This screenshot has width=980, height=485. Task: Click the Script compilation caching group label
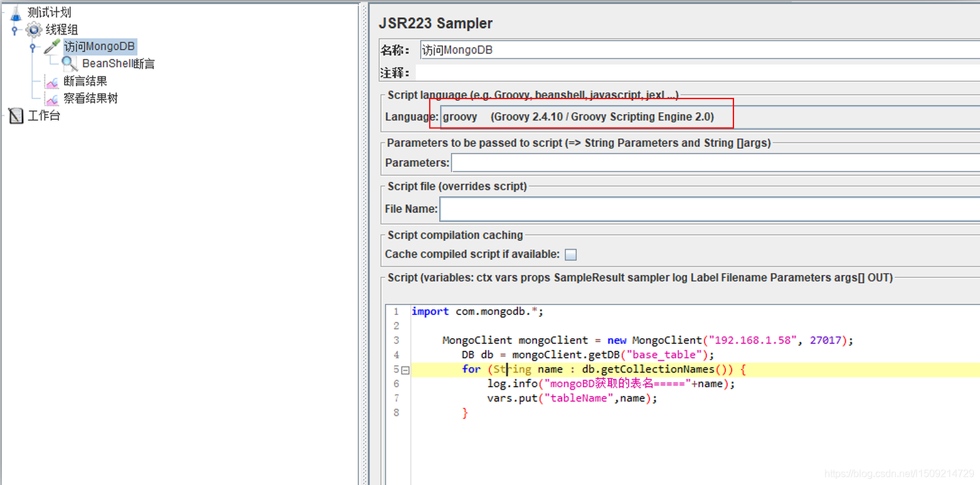tap(455, 235)
